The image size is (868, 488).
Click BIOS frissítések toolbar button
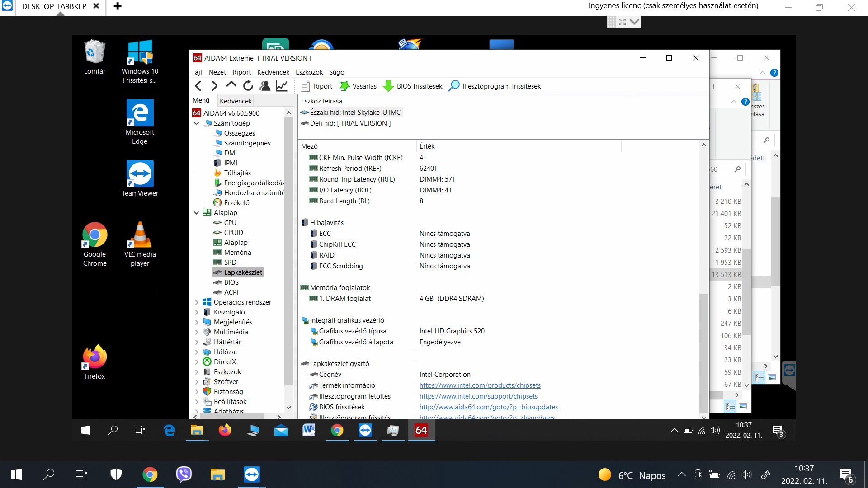click(x=412, y=86)
